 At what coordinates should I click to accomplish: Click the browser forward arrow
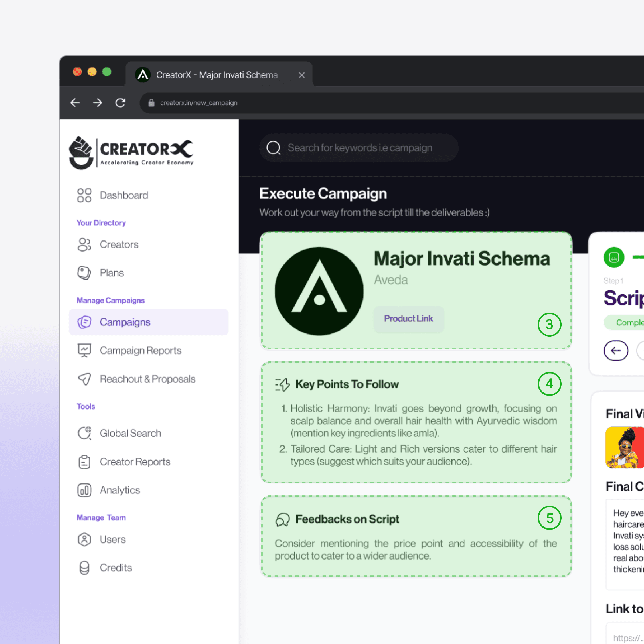(x=97, y=103)
